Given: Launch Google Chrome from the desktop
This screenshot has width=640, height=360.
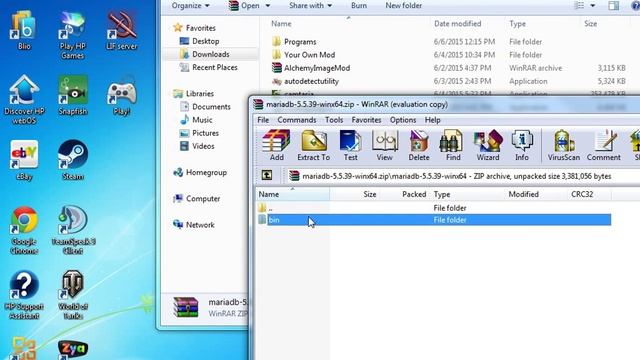Looking at the screenshot, I should pyautogui.click(x=24, y=230).
